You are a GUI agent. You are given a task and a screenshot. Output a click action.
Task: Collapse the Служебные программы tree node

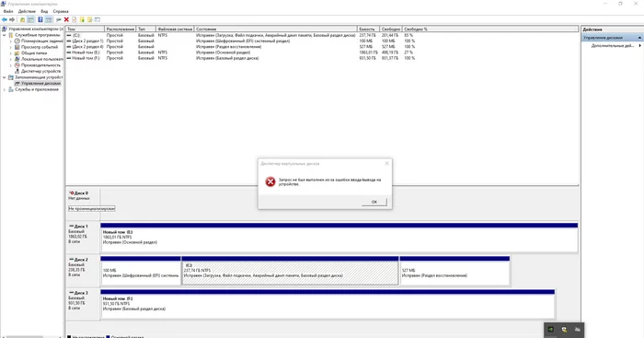pos(5,35)
